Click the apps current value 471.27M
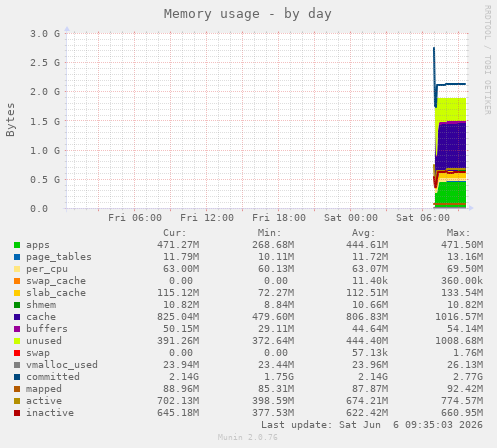 (x=178, y=245)
